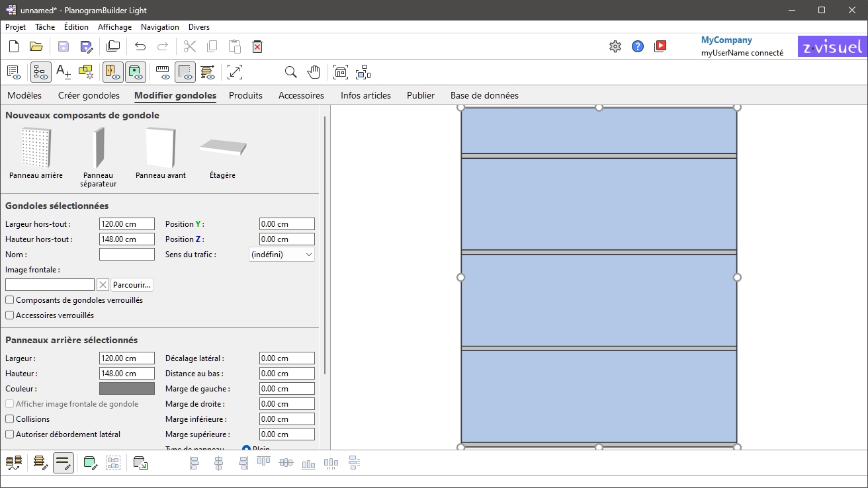The height and width of the screenshot is (488, 868).
Task: Delete selection with the red-X trash icon
Action: point(257,46)
